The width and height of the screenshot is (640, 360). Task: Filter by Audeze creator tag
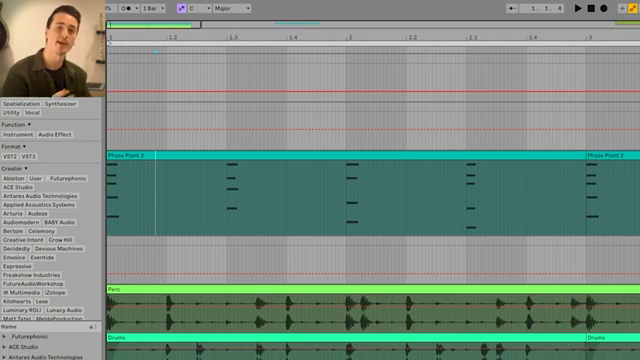point(38,214)
